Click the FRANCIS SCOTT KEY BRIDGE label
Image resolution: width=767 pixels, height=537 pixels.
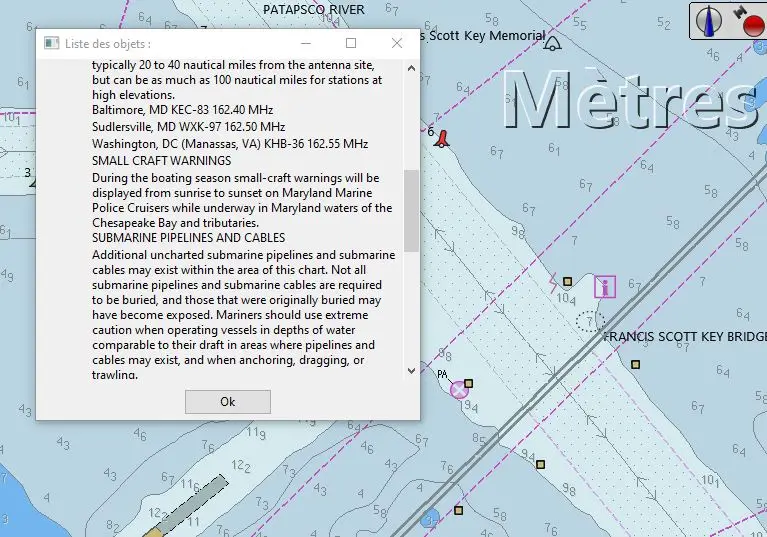[x=685, y=336]
